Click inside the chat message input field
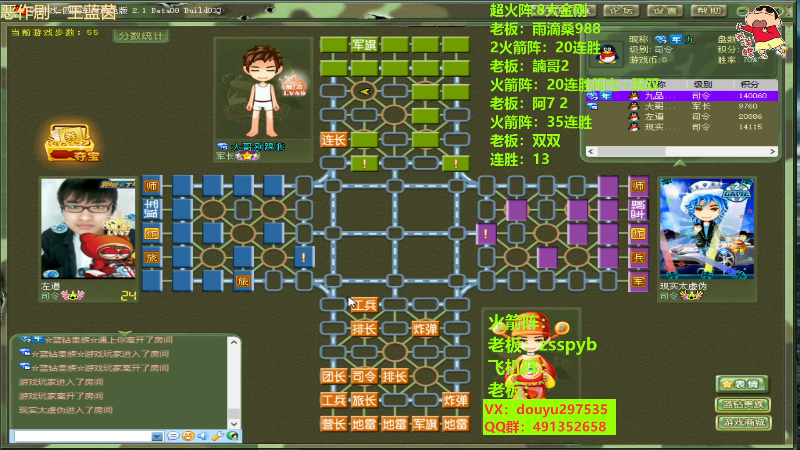 [83, 436]
